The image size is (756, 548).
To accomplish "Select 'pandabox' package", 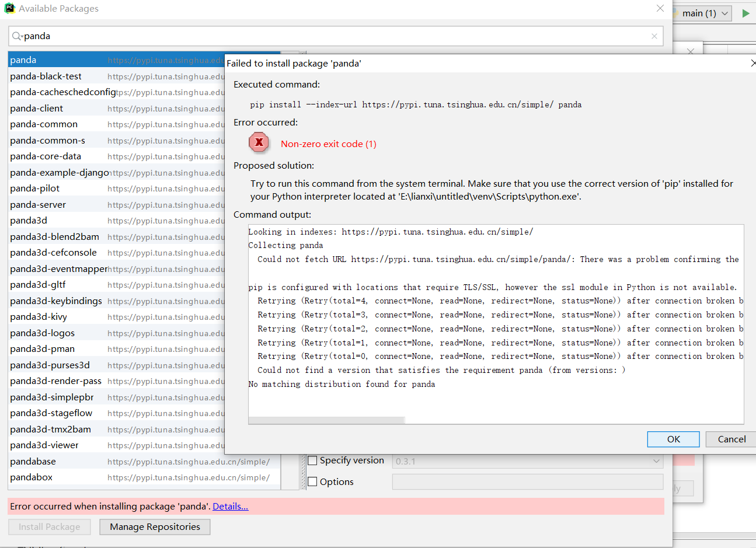I will point(144,477).
